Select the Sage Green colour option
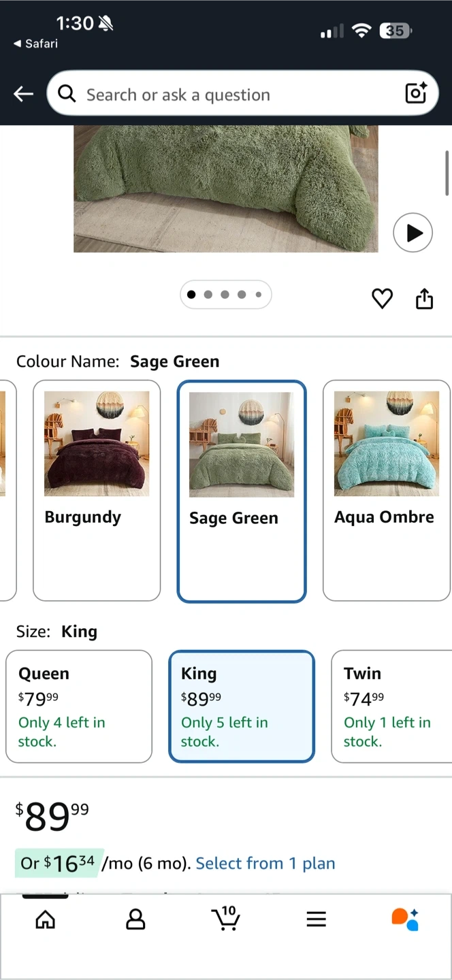452x980 pixels. [242, 491]
